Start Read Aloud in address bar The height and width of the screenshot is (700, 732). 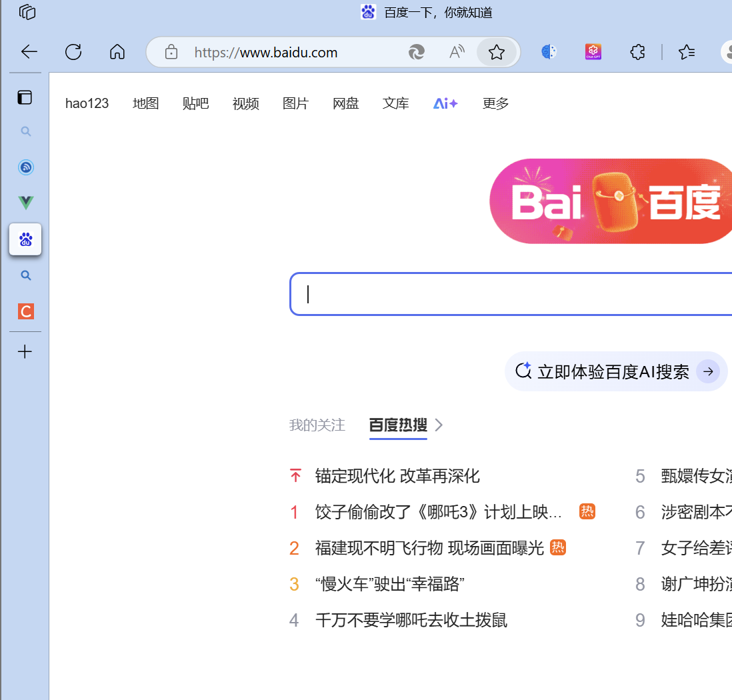click(x=457, y=52)
